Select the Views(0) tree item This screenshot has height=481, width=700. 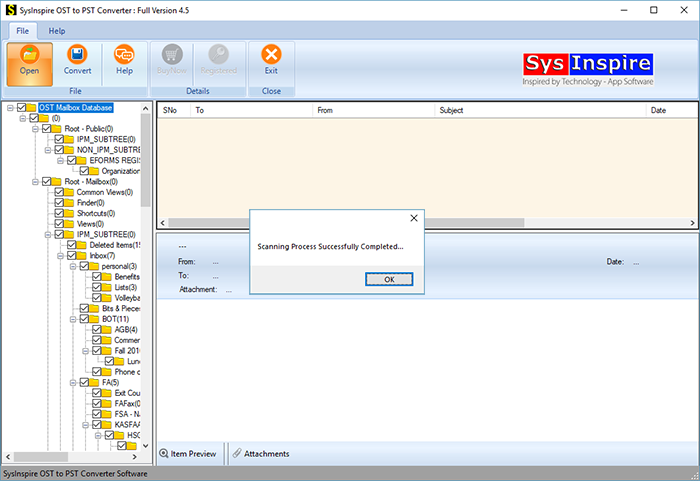(90, 224)
